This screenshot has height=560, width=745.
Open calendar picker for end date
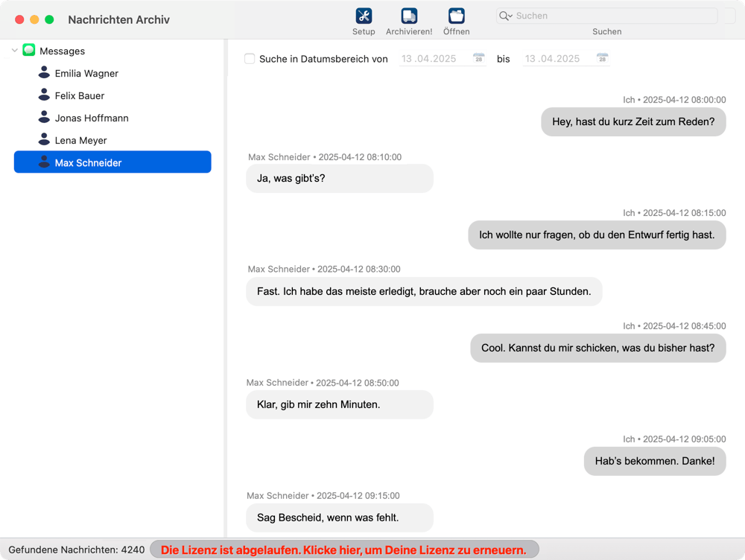click(602, 58)
